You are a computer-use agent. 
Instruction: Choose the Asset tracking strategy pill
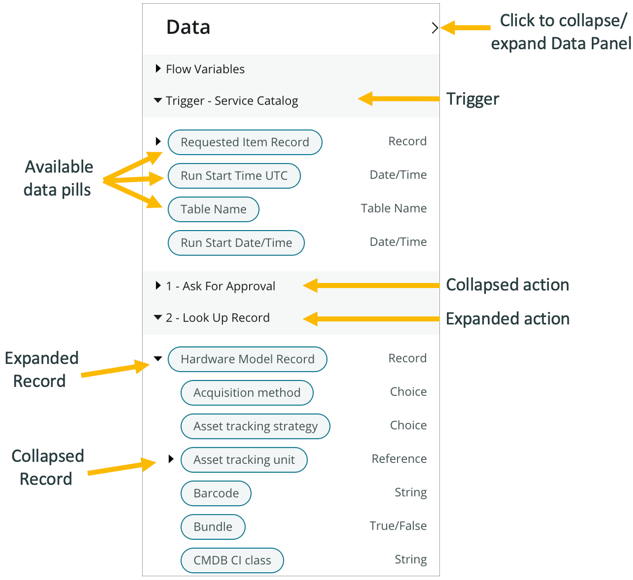(255, 426)
